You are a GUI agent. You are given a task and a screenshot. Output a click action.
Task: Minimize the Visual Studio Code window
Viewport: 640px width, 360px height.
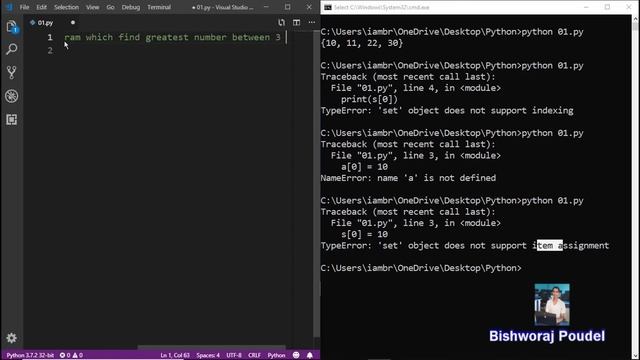coord(266,7)
